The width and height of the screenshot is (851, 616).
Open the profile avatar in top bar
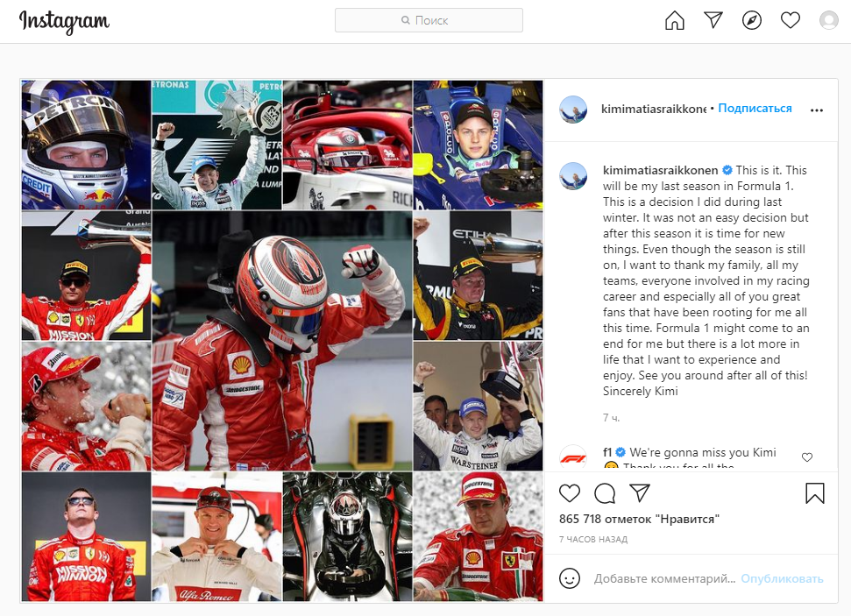(829, 21)
